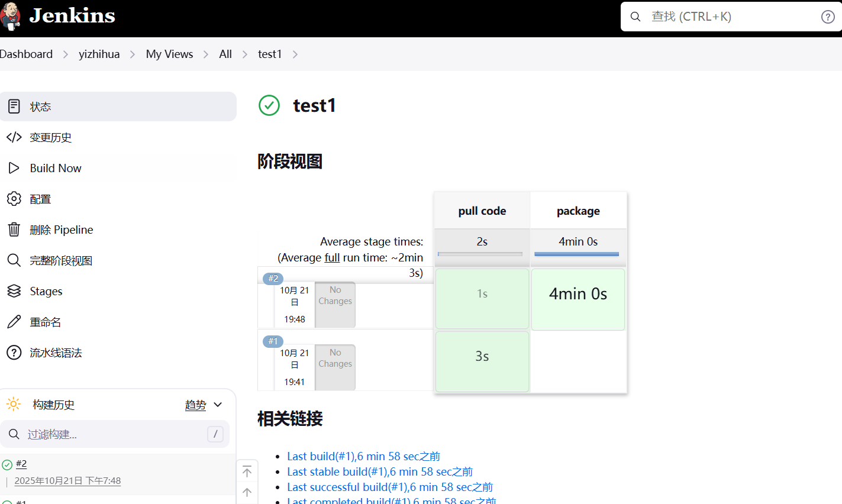Viewport: 842px width, 504px height.
Task: Open 配置 in the sidebar
Action: pos(118,199)
